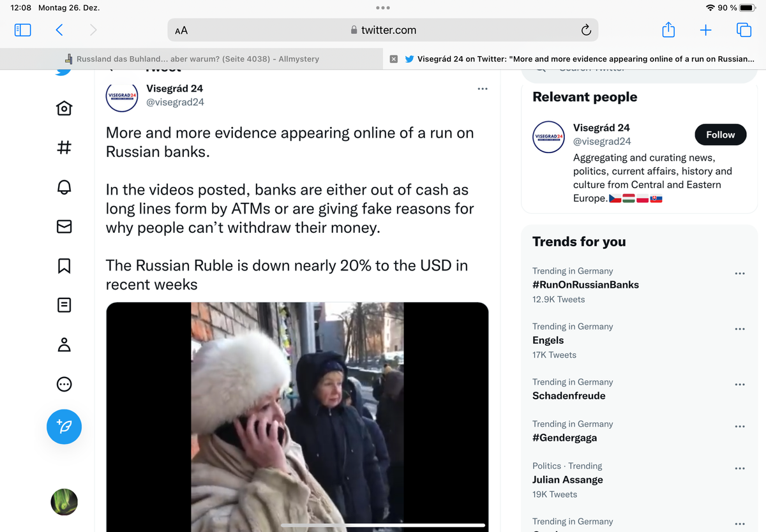
Task: Follow Visegrád 24
Action: pos(721,135)
